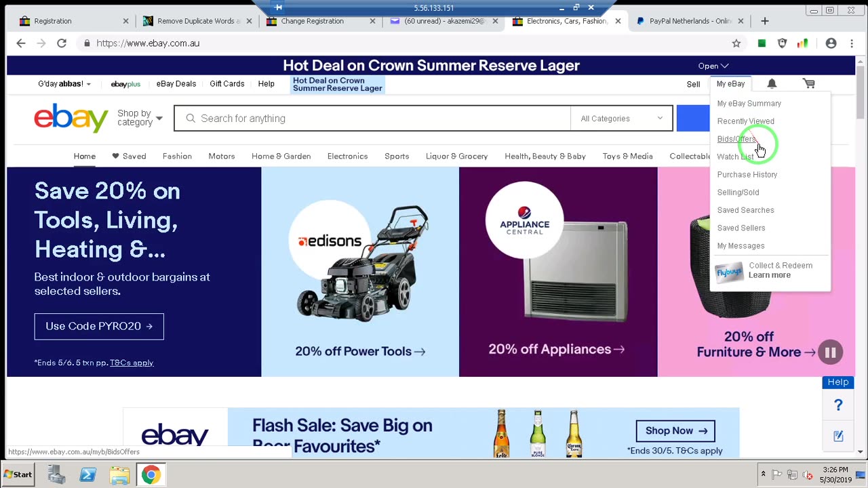The image size is (868, 488).
Task: Click the Action Center flag tray icon
Action: (x=777, y=474)
